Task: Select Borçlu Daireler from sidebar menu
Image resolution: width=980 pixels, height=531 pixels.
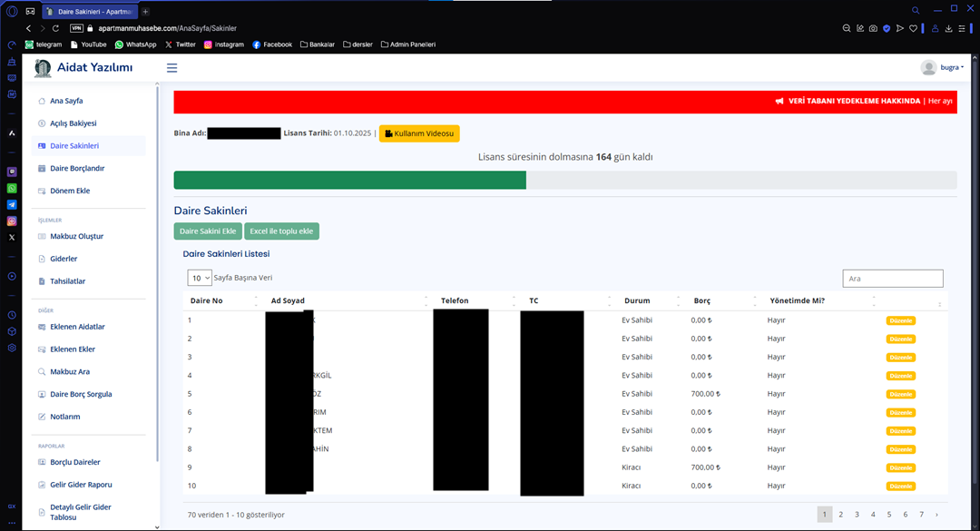Action: (74, 462)
